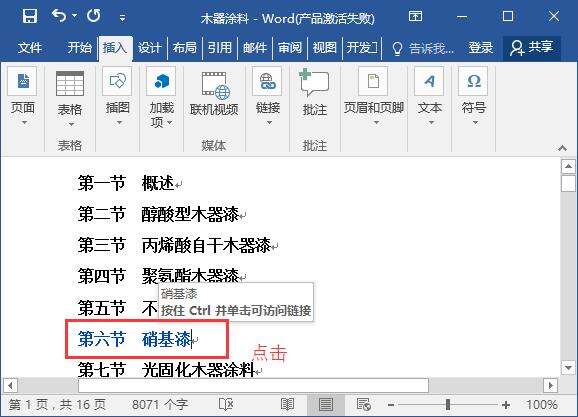The width and height of the screenshot is (578, 417).
Task: Switch to web layout view
Action: [x=364, y=404]
